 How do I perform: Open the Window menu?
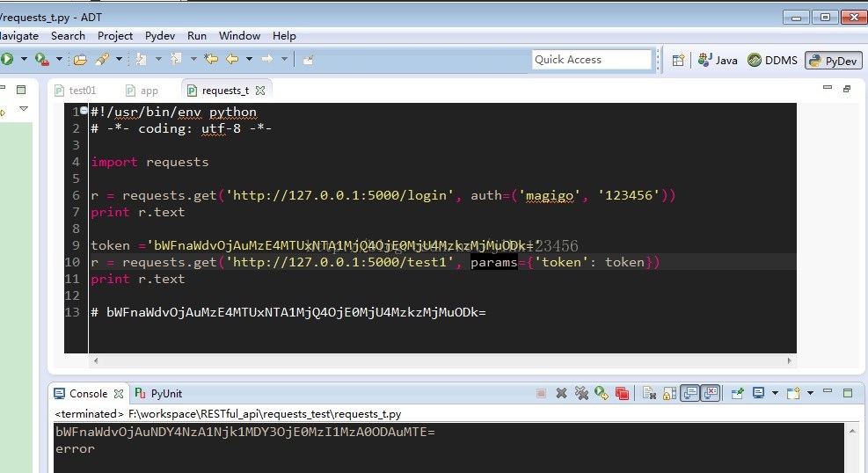click(239, 36)
